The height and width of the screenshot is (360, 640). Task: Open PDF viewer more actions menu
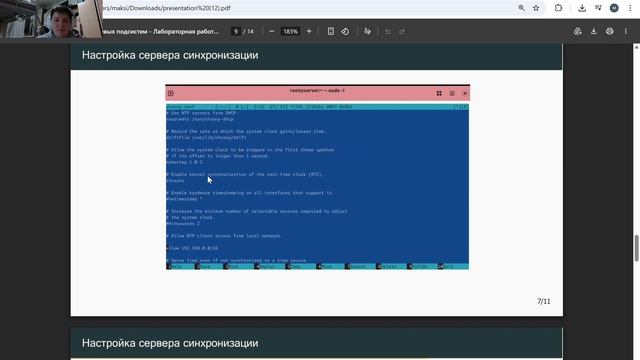pyautogui.click(x=626, y=31)
